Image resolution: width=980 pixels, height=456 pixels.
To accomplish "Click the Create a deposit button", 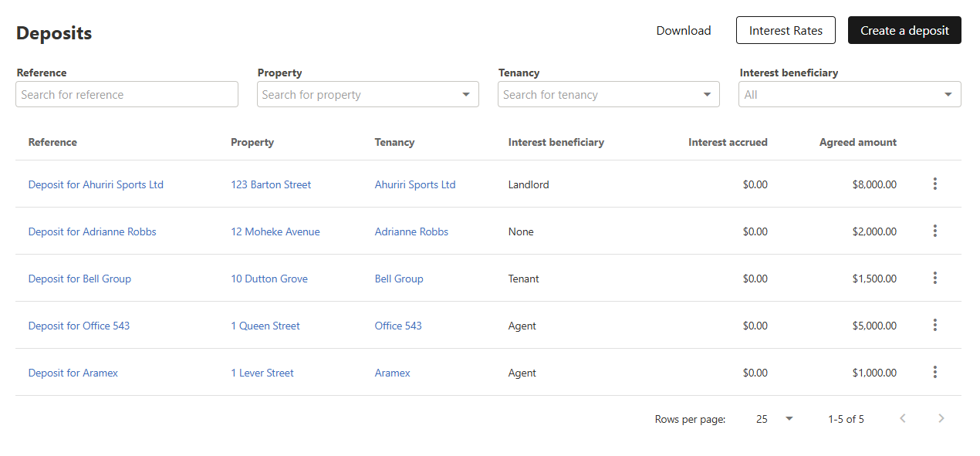I will (904, 30).
